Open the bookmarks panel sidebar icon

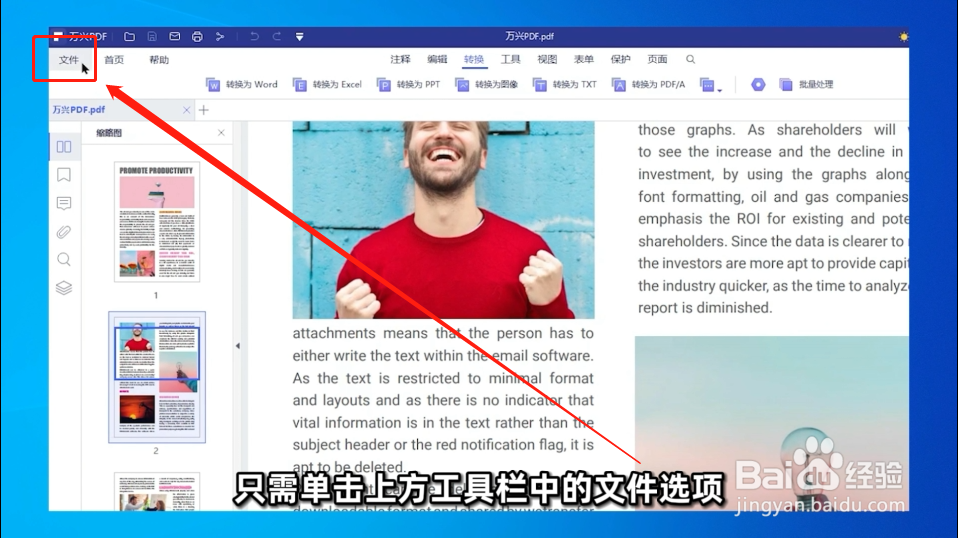pos(64,175)
